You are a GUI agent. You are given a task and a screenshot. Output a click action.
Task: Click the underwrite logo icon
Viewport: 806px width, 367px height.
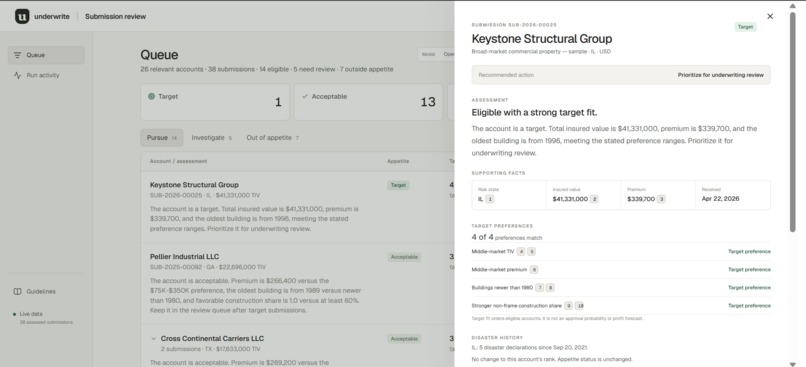tap(22, 16)
